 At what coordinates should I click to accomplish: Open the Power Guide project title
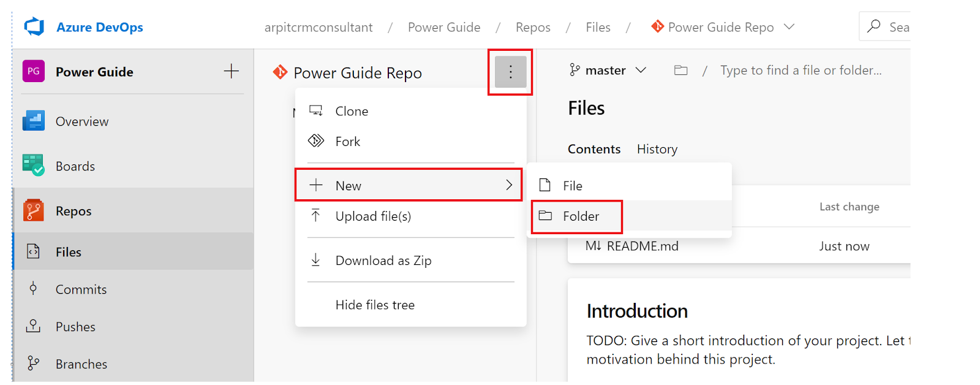(94, 72)
